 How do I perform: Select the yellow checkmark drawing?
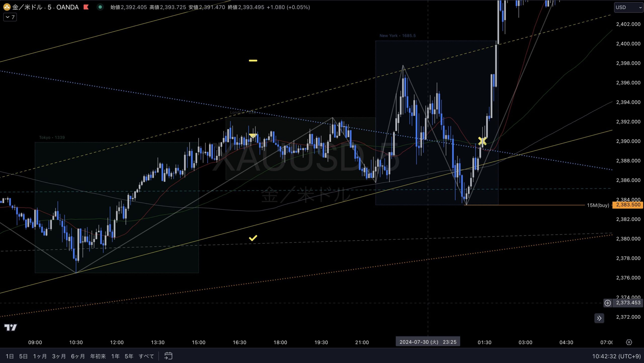(x=253, y=238)
